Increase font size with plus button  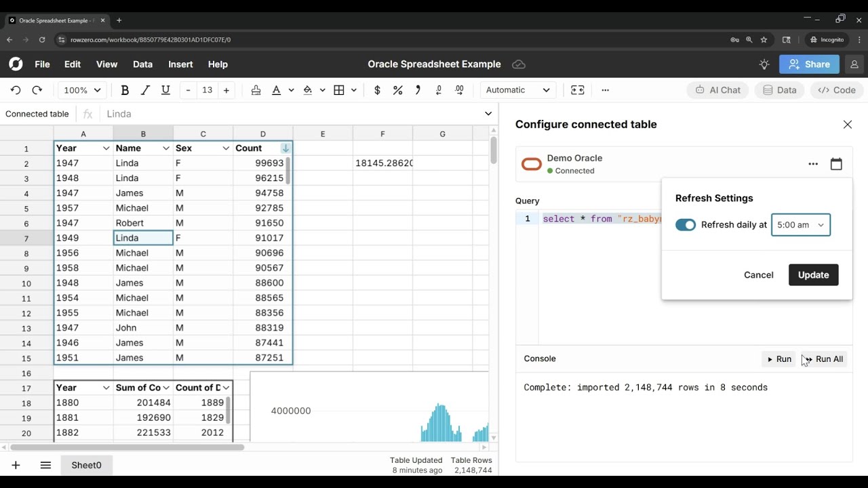pyautogui.click(x=226, y=90)
